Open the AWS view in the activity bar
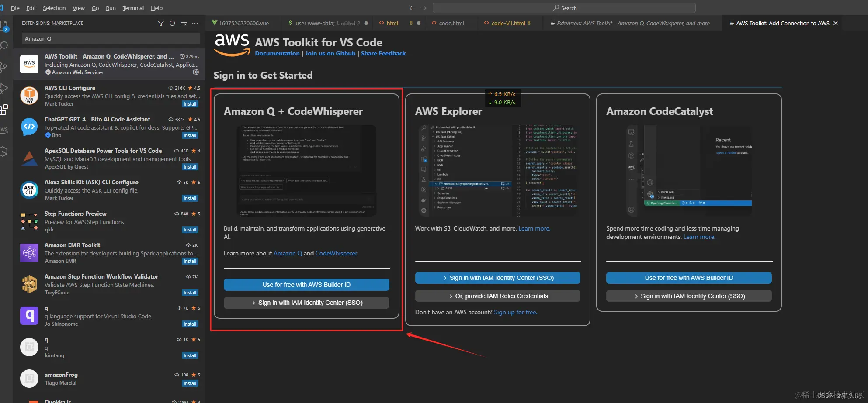The height and width of the screenshot is (403, 868). tap(4, 130)
